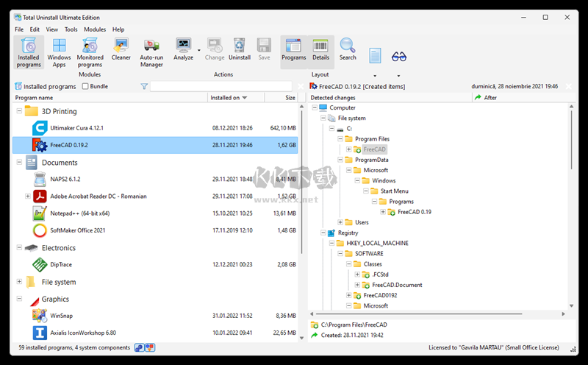The height and width of the screenshot is (365, 588).
Task: Select the FreeCAD 0.19.2 program icon
Action: 40,145
